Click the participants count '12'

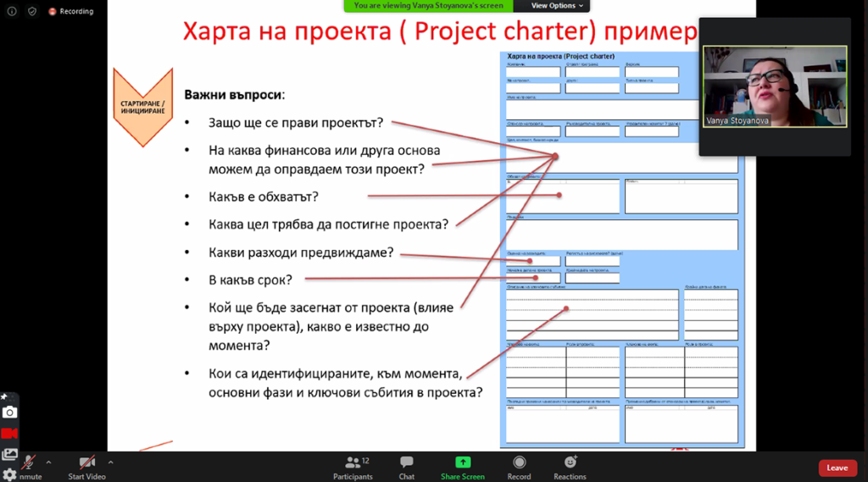pyautogui.click(x=365, y=461)
